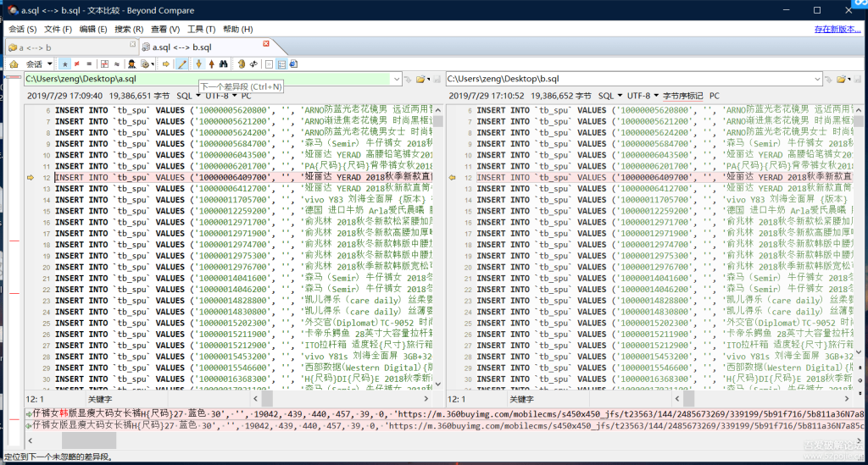Toggle show same (=) filter

coord(88,64)
